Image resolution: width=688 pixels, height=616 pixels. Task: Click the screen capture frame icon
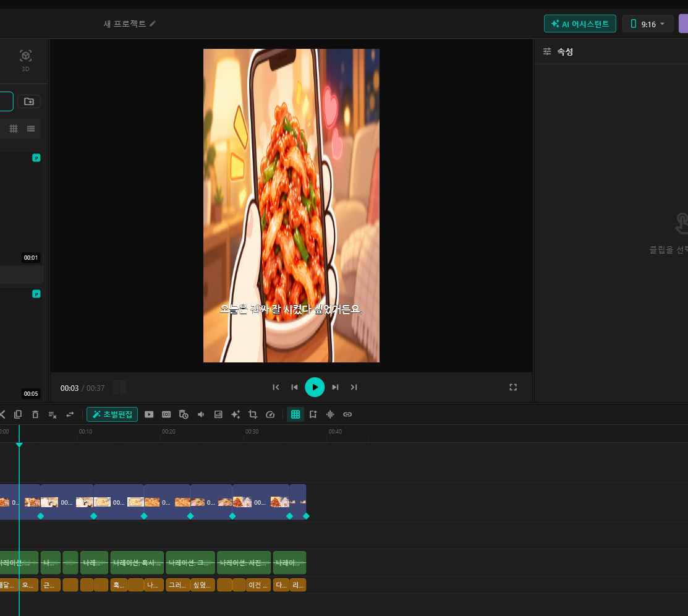[166, 414]
